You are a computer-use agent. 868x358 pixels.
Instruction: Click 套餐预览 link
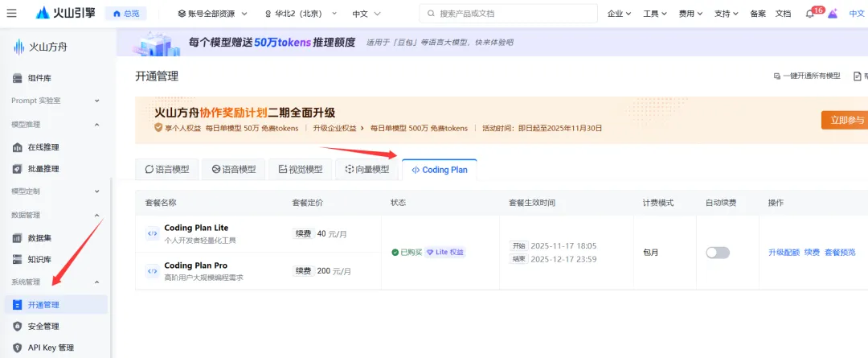[841, 252]
